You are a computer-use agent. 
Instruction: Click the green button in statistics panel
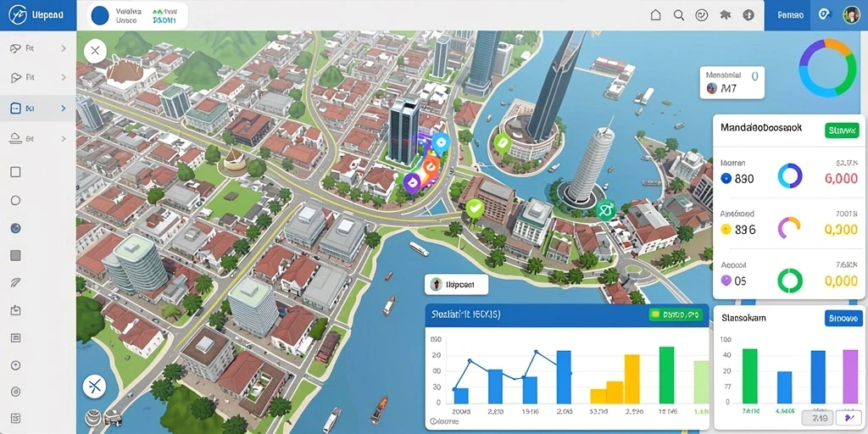[x=842, y=131]
